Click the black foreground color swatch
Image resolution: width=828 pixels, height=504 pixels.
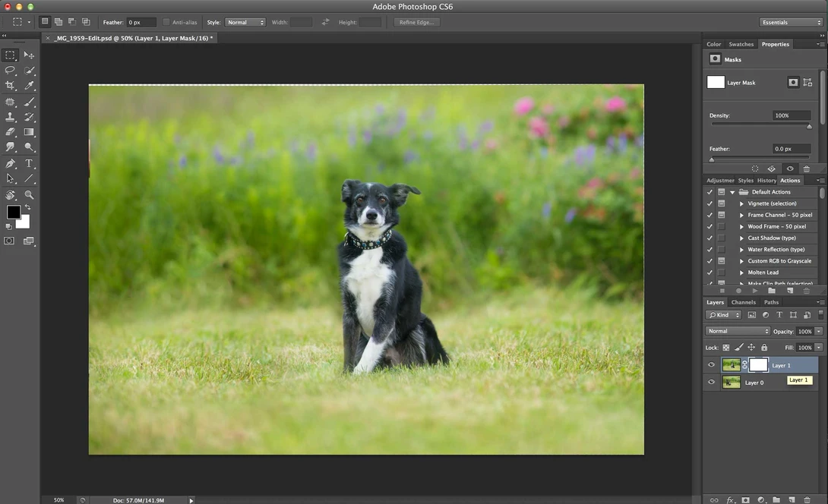coord(13,211)
